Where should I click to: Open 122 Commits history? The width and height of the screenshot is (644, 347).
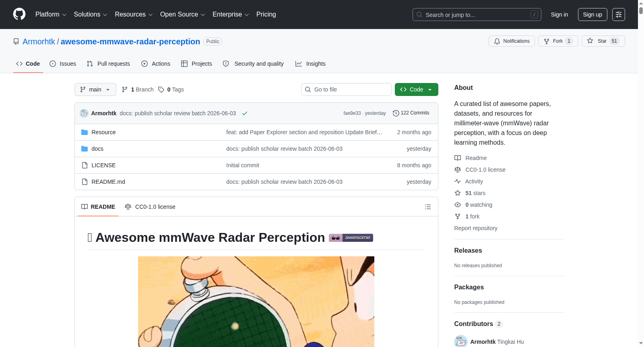pyautogui.click(x=411, y=113)
